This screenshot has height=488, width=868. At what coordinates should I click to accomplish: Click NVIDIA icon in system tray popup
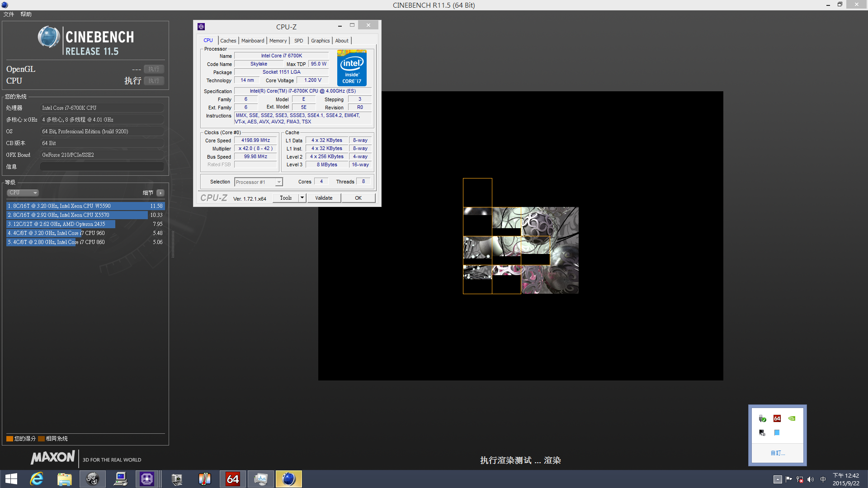pyautogui.click(x=792, y=418)
